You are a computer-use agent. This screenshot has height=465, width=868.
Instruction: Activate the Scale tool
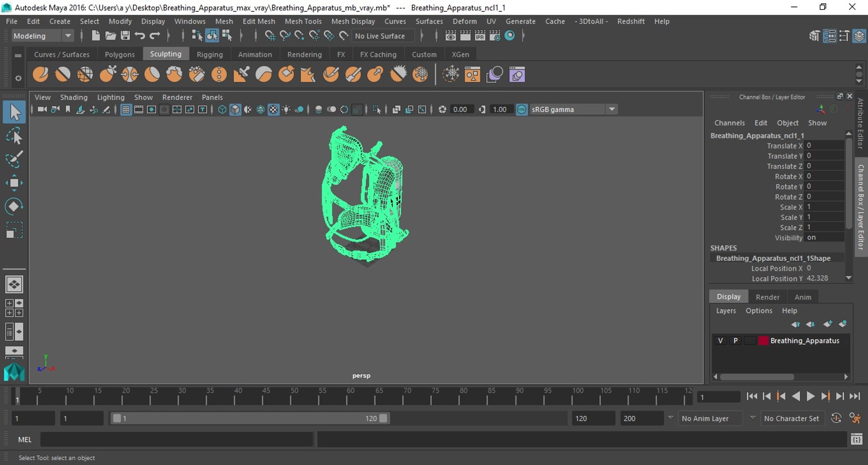(x=14, y=230)
